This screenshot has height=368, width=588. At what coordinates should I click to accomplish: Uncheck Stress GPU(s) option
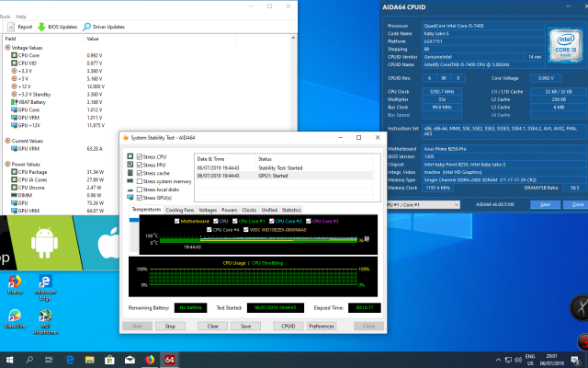click(140, 198)
